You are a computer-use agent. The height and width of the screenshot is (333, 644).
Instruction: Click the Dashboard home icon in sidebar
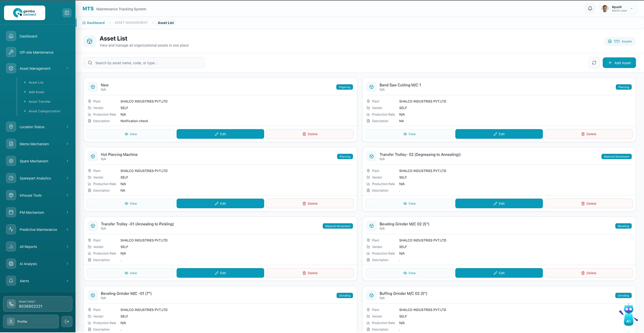pos(11,36)
